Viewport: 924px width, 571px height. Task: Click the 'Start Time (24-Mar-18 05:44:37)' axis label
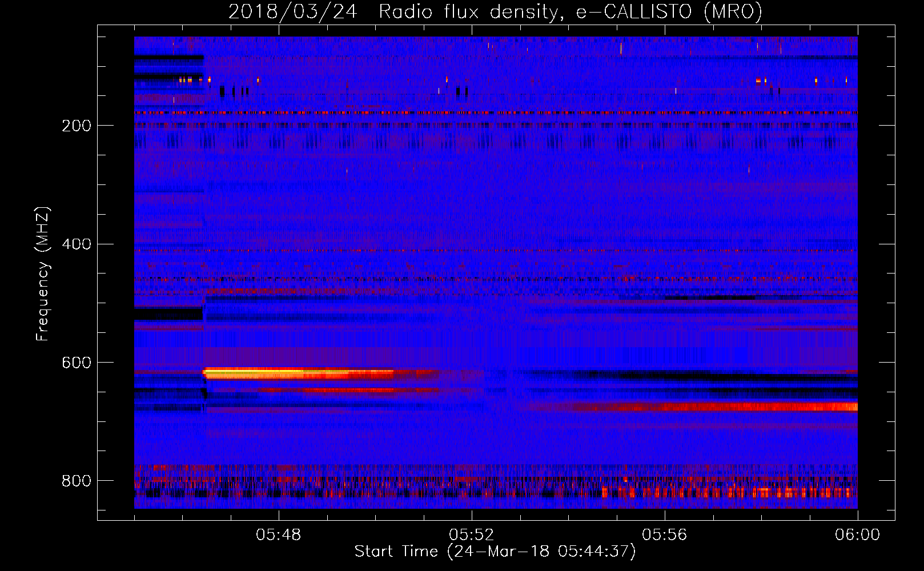[x=495, y=552]
